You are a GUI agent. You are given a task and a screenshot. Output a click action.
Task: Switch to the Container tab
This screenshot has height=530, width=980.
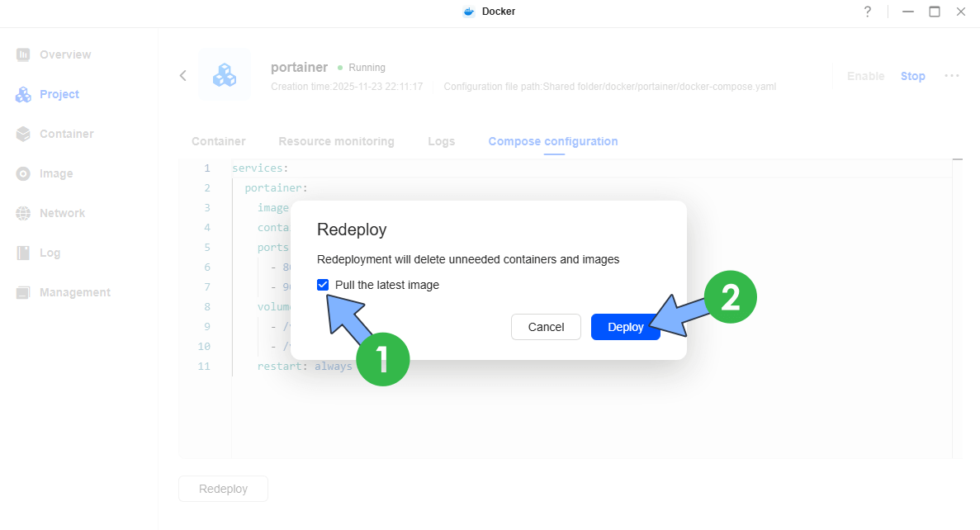[x=218, y=141]
